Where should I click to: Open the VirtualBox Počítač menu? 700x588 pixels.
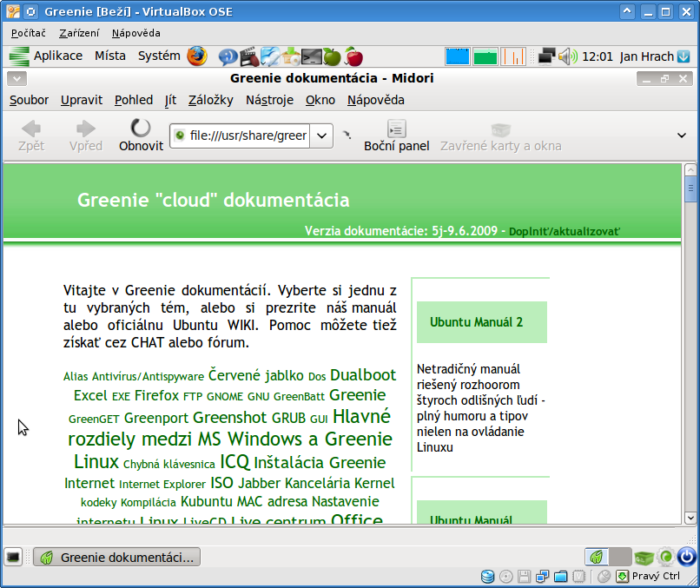29,33
